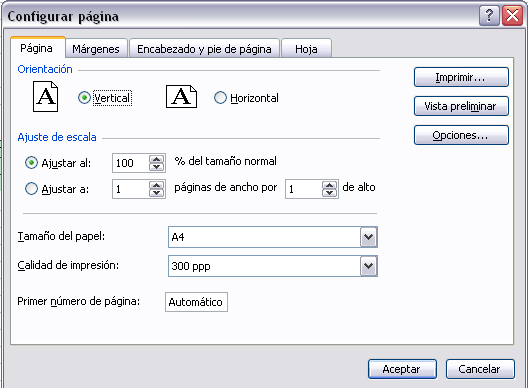Click the 'Orientación' section heading
Viewport: 528px width, 388px height.
coord(45,69)
